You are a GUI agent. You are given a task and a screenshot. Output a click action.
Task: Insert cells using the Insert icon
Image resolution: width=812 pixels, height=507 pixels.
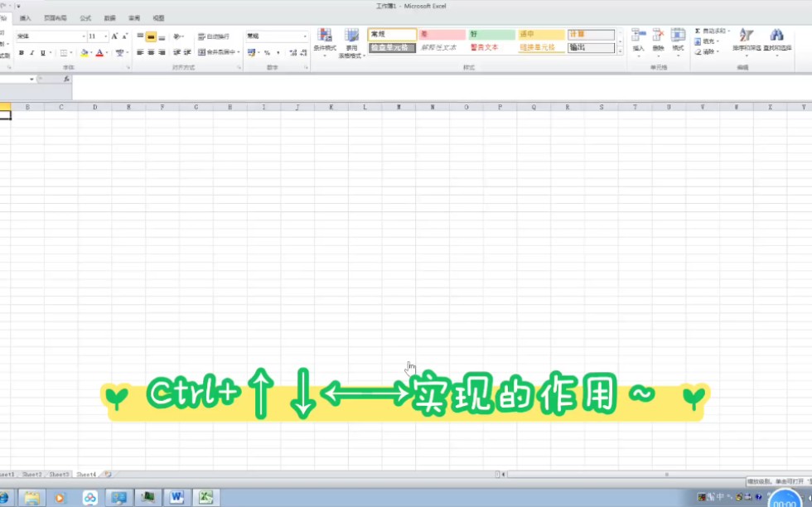click(x=636, y=37)
